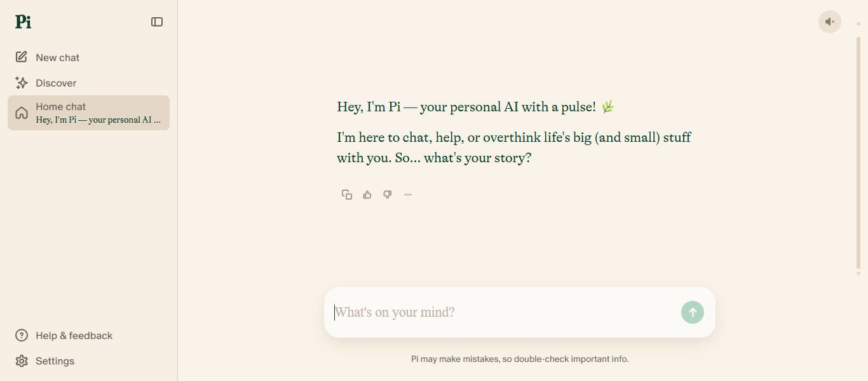868x381 pixels.
Task: Select the Home chat conversation
Action: point(95,113)
